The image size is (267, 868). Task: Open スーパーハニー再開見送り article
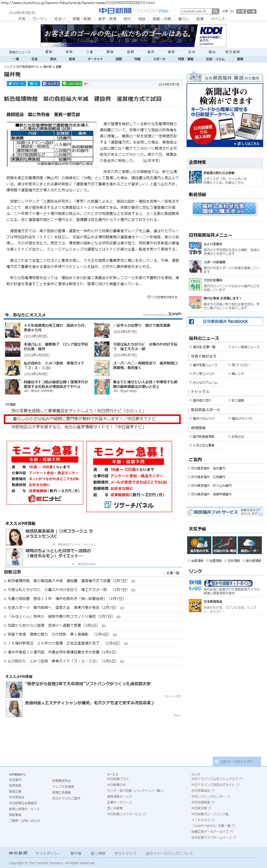[x=145, y=365]
